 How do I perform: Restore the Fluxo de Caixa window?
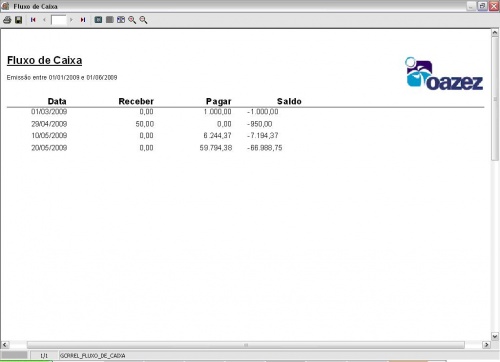pos(482,6)
